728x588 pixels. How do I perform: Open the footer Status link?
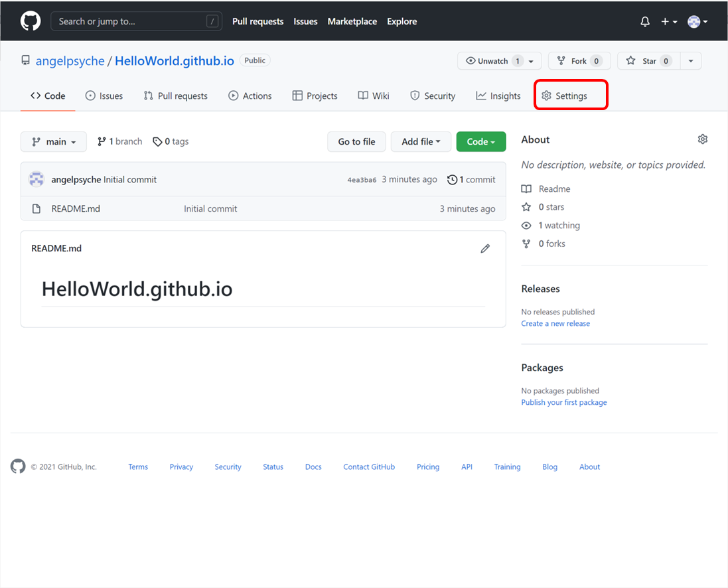[273, 467]
